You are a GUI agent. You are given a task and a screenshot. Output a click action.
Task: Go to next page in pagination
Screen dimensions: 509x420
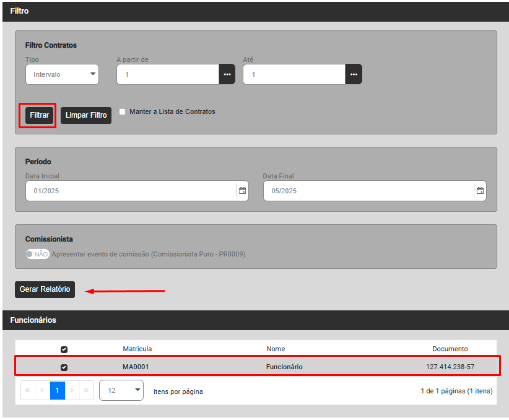(72, 391)
